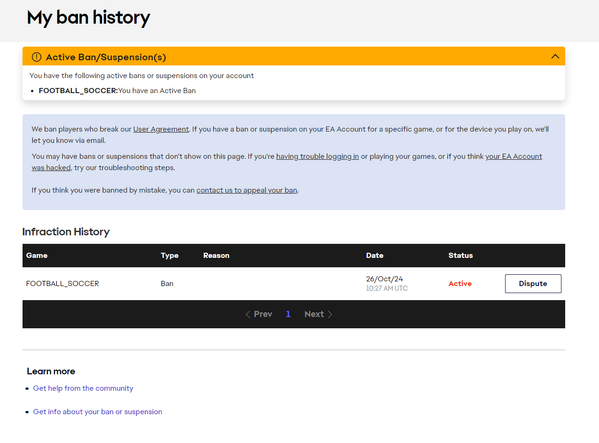Open Get info about your ban or suspension

point(97,412)
